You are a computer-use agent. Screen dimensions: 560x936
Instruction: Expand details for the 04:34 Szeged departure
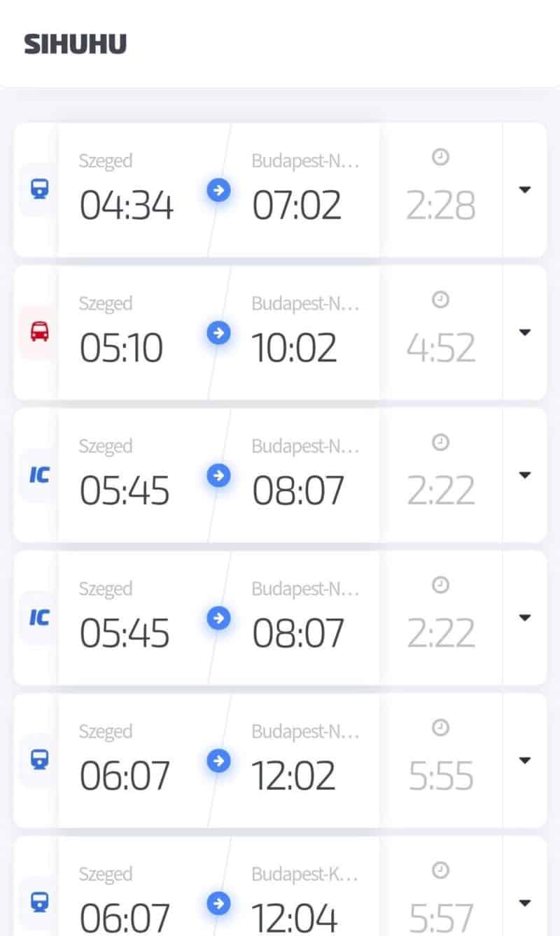pos(524,190)
